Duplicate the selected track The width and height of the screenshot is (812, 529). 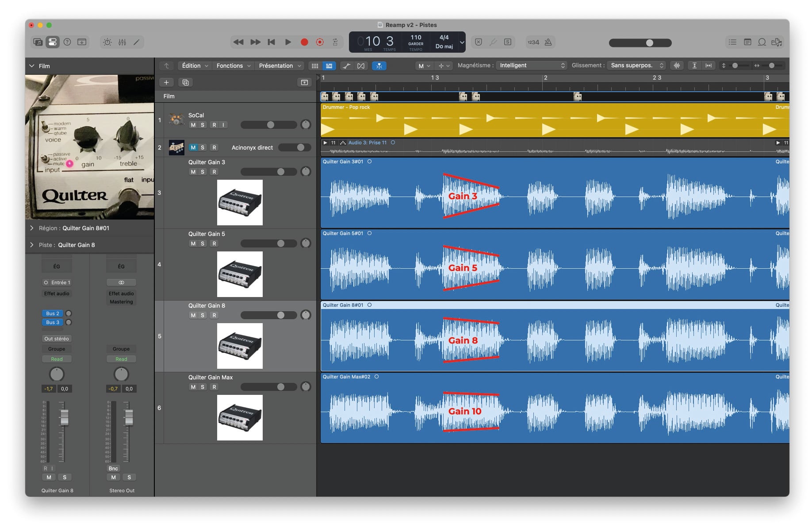coord(186,82)
